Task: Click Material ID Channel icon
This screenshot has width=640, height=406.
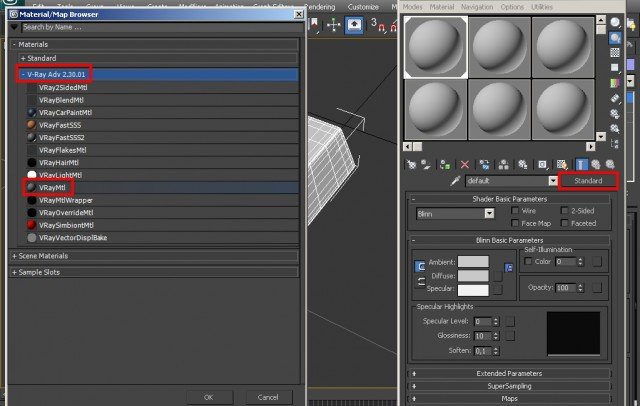Action: [x=542, y=164]
